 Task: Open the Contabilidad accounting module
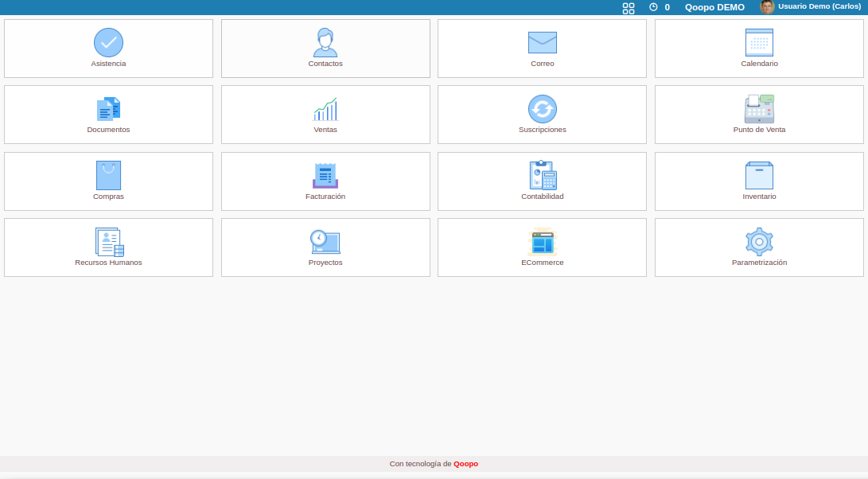click(542, 181)
